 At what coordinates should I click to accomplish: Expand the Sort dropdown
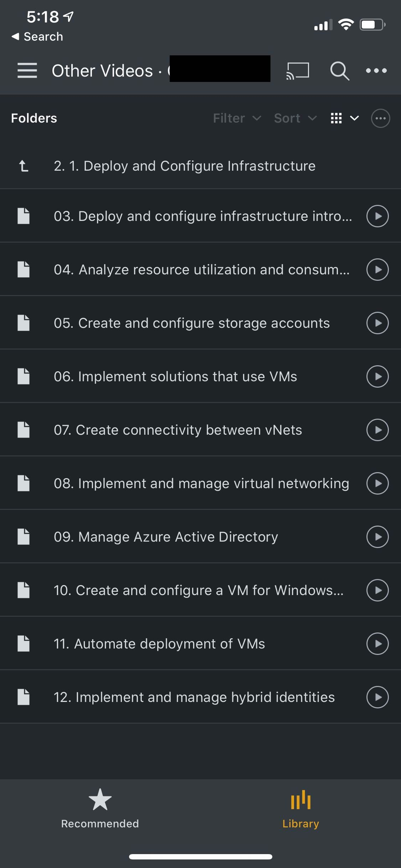[295, 118]
